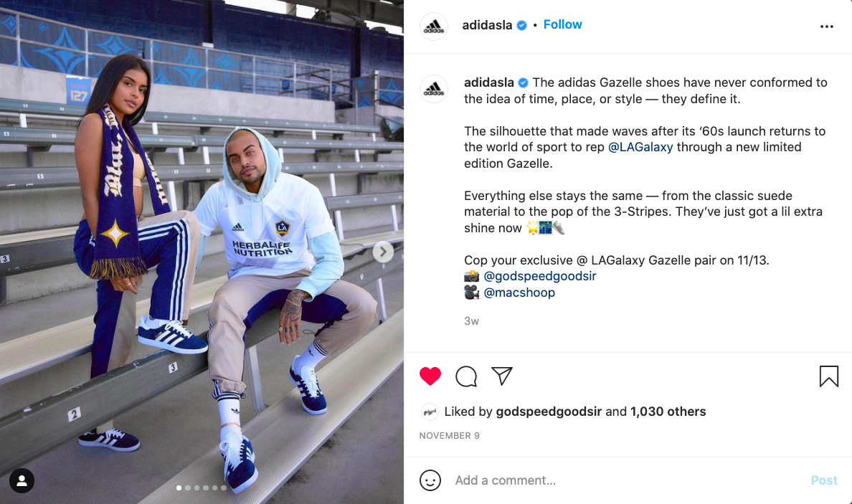
Task: Click in the Add a comment field
Action: 625,480
